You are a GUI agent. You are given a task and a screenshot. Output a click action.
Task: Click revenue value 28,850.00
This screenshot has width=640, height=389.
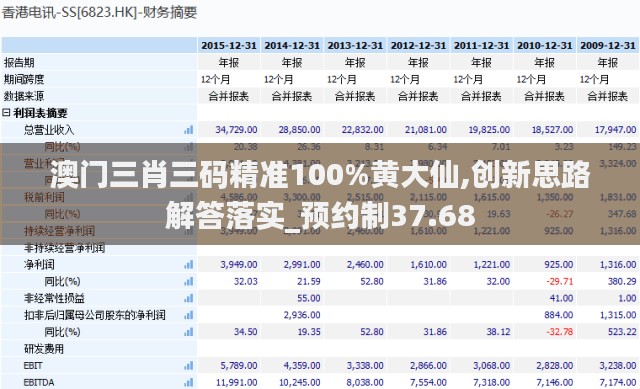click(300, 130)
